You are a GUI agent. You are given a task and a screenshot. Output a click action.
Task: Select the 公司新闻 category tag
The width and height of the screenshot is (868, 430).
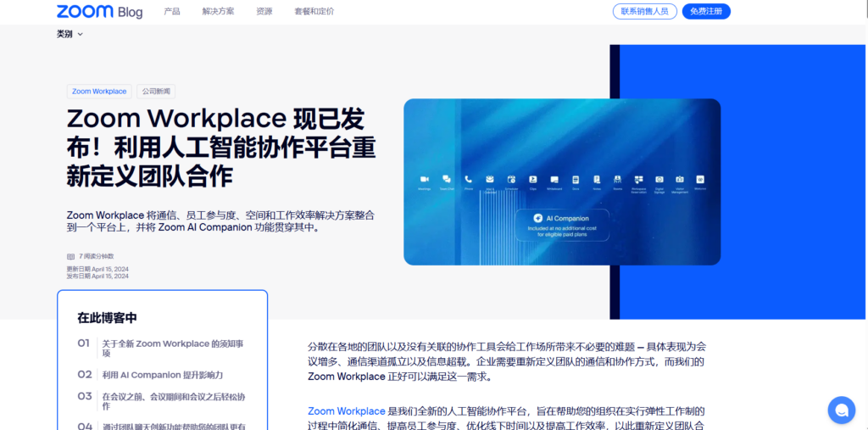156,92
